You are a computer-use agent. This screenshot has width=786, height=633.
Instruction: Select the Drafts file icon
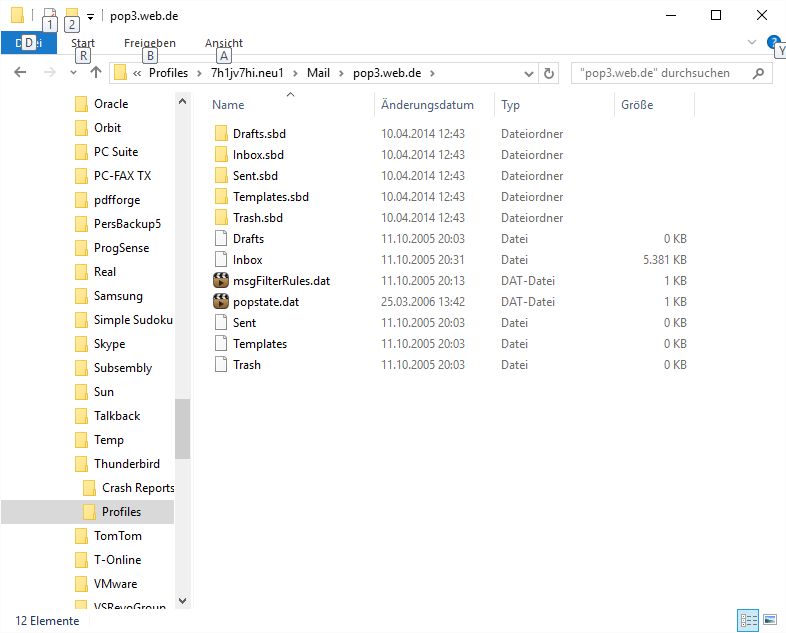pos(221,238)
